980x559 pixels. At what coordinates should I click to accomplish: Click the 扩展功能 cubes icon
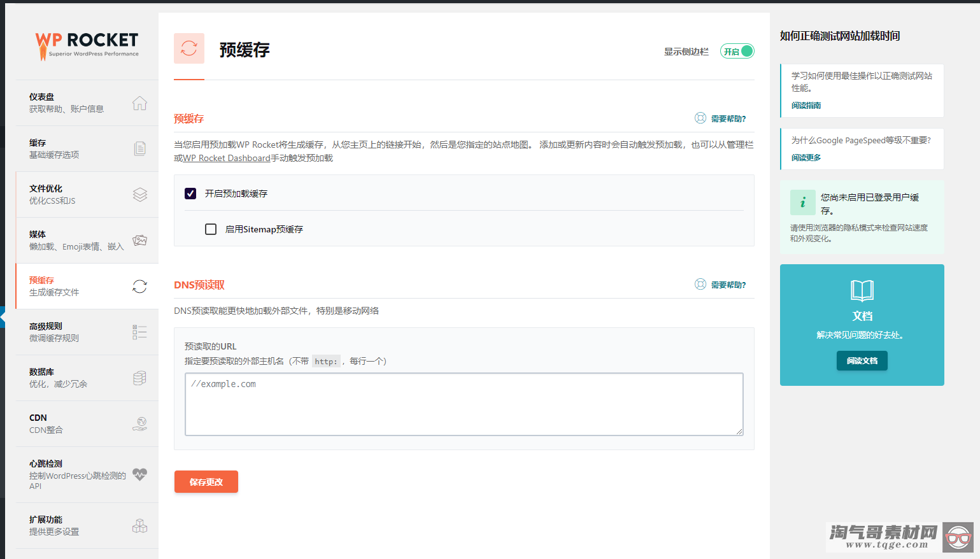click(x=140, y=525)
